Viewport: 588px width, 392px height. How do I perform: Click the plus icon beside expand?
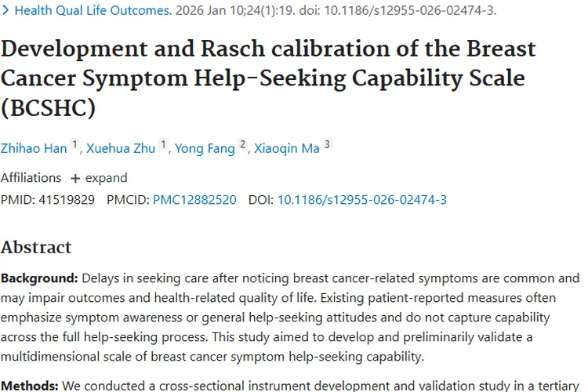pyautogui.click(x=75, y=178)
